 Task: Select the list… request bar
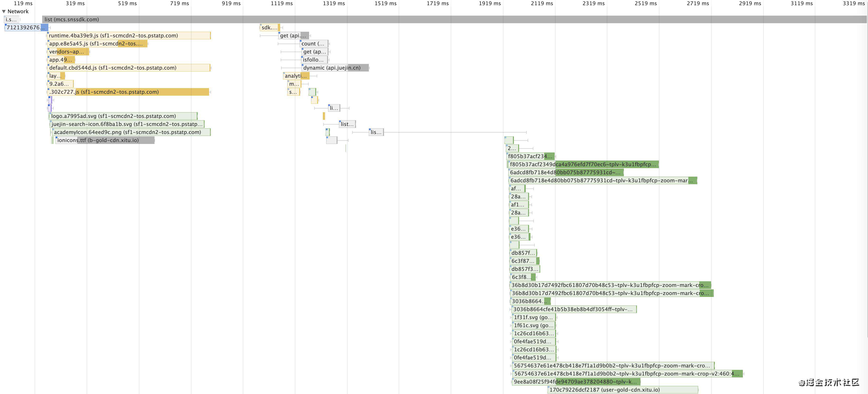[347, 124]
